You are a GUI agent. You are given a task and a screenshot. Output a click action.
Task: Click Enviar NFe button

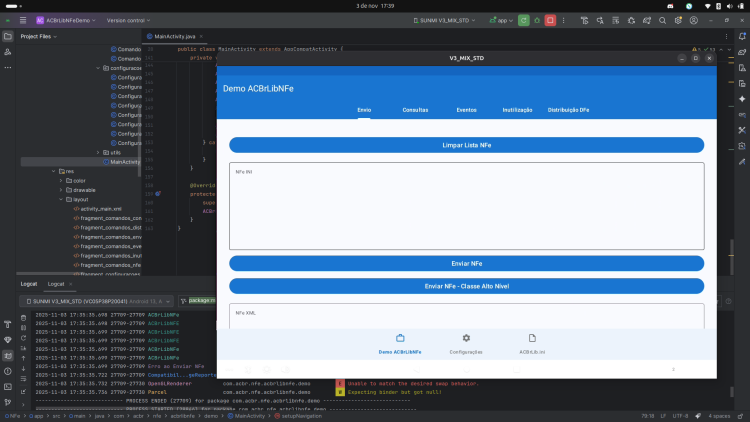click(x=466, y=264)
